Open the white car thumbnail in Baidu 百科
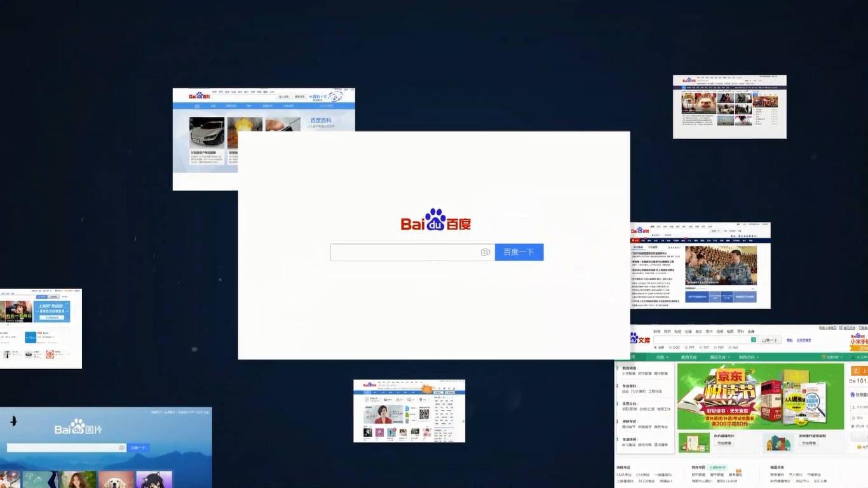 pyautogui.click(x=207, y=132)
